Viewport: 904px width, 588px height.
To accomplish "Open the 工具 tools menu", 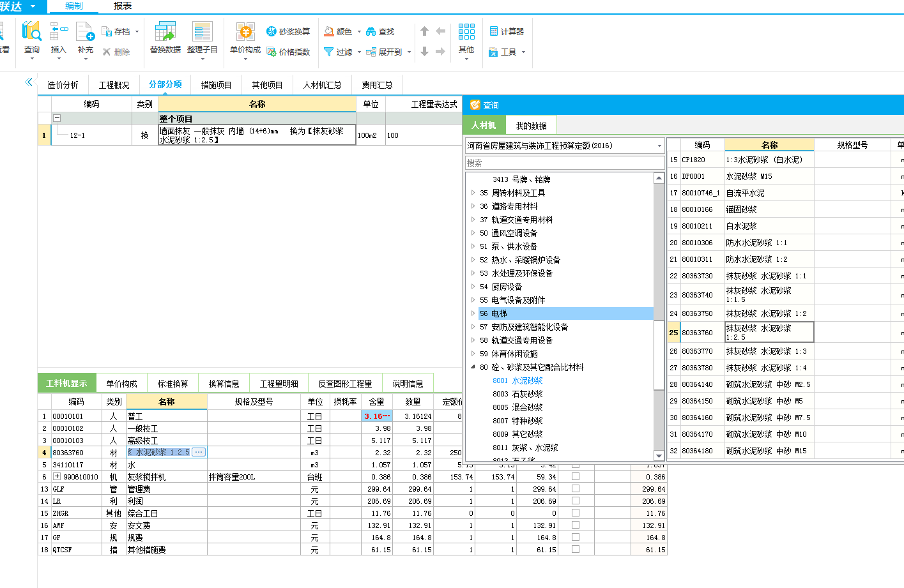I will click(507, 52).
